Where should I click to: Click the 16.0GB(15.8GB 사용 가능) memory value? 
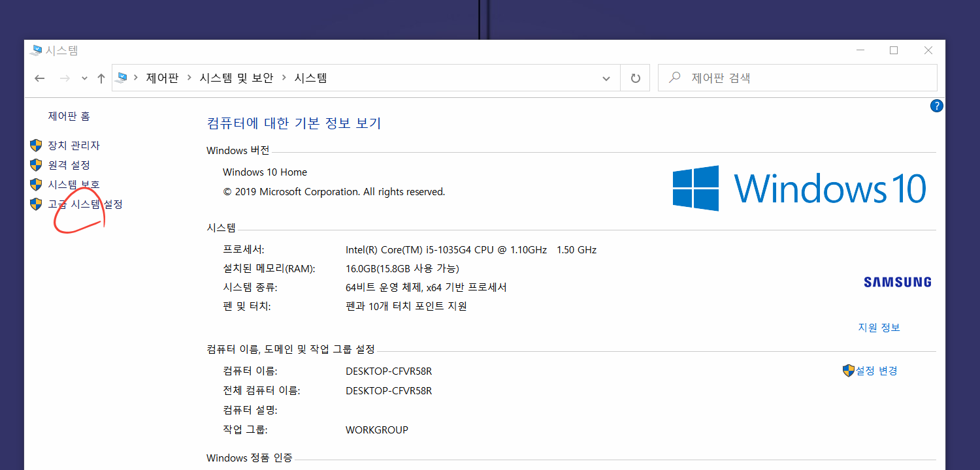[402, 268]
